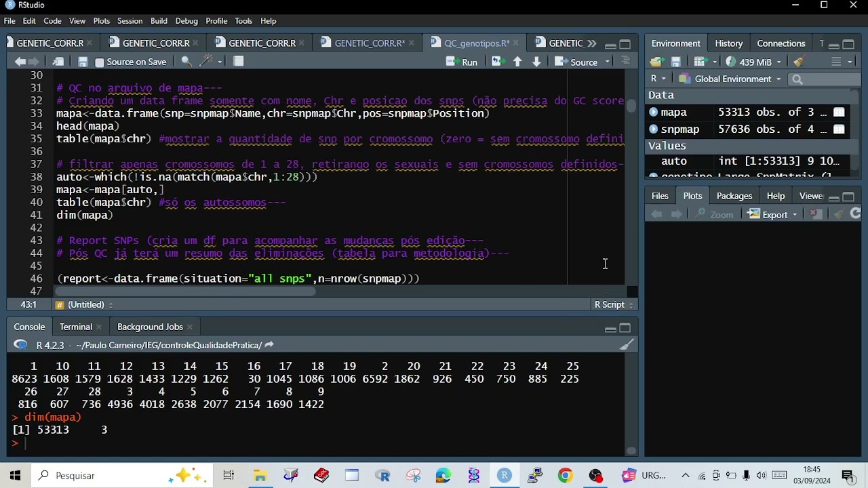Open the (Untitled) section navigator dropdown
This screenshot has width=868, height=488.
85,305
